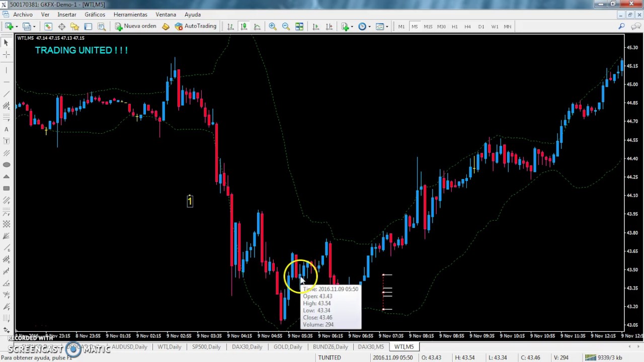644x362 pixels.
Task: Switch the chart to the D1 timeframe
Action: click(481, 27)
